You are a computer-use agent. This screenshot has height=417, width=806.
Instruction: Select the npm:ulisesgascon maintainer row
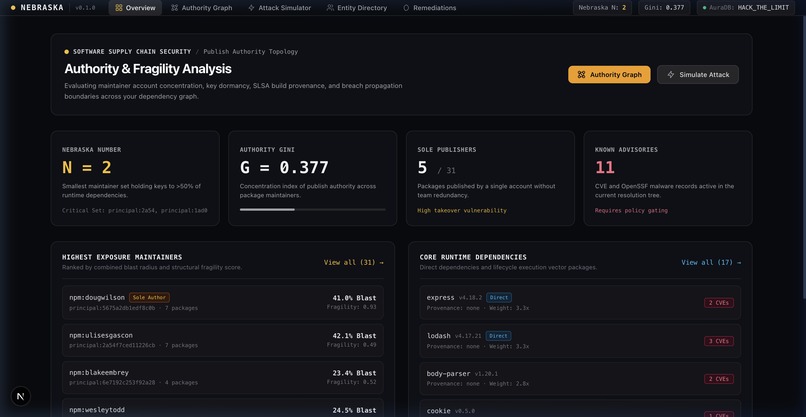pos(223,340)
